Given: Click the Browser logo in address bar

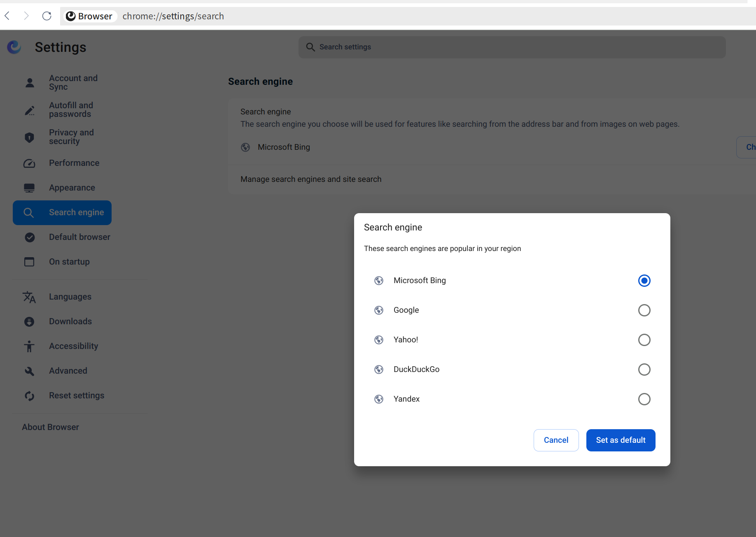Looking at the screenshot, I should pos(71,16).
